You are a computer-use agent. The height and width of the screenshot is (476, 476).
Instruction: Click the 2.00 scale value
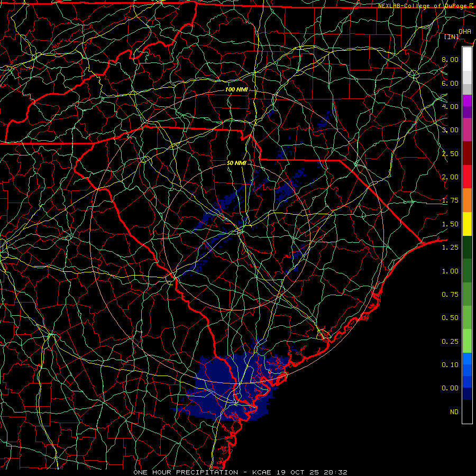pos(450,177)
